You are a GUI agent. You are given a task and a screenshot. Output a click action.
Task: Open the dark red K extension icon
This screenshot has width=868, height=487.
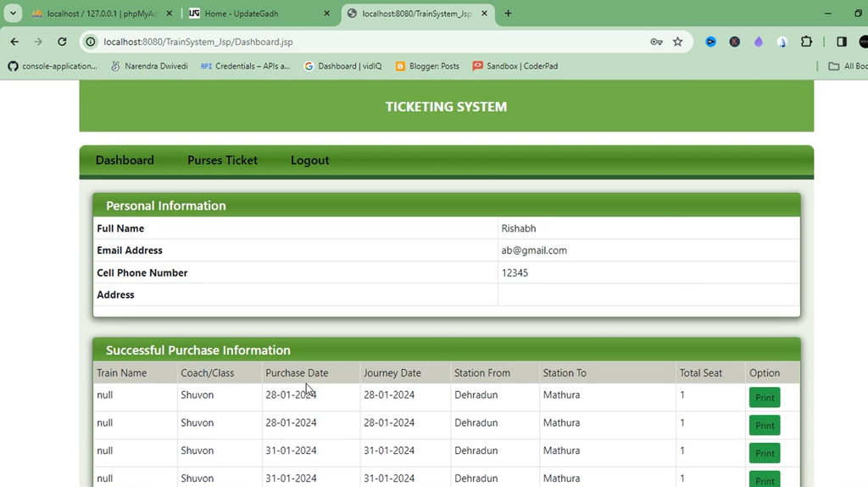[735, 42]
